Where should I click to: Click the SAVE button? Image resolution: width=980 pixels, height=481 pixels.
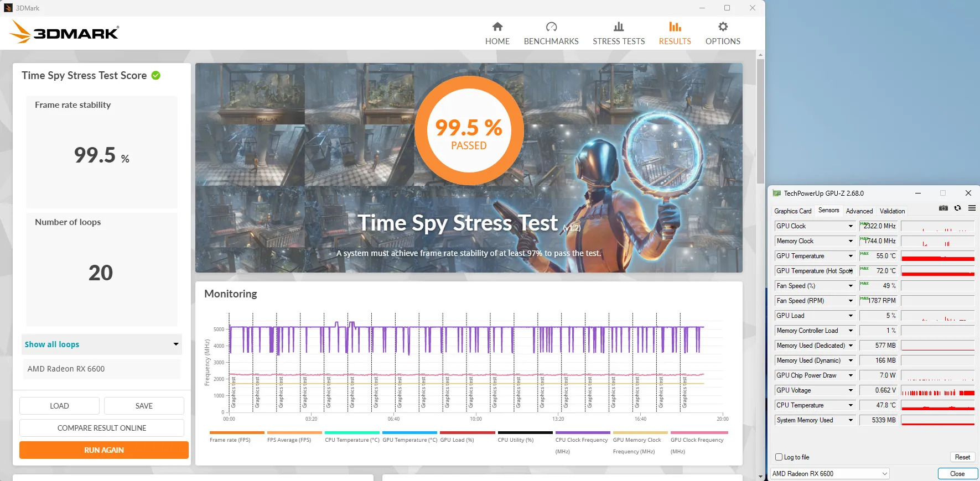[x=144, y=406]
